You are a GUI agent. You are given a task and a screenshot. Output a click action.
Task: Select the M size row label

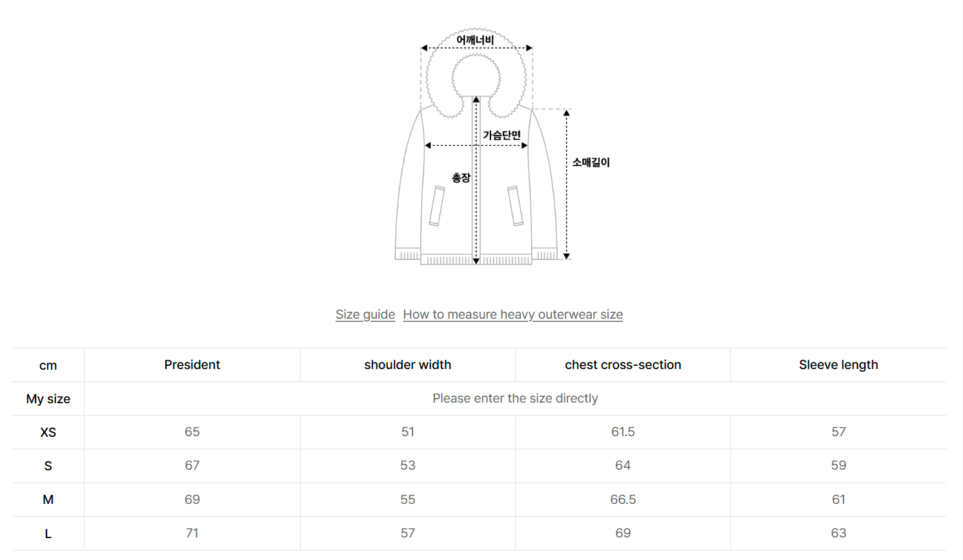click(x=48, y=499)
